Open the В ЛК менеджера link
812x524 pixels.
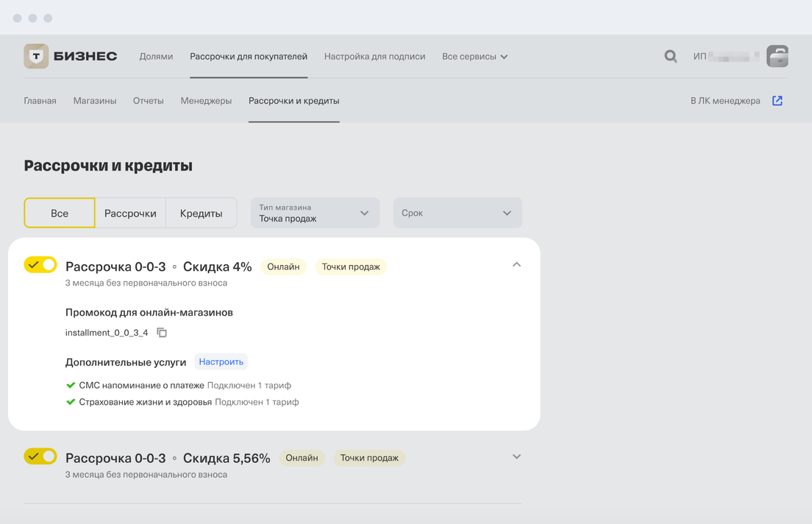[725, 101]
